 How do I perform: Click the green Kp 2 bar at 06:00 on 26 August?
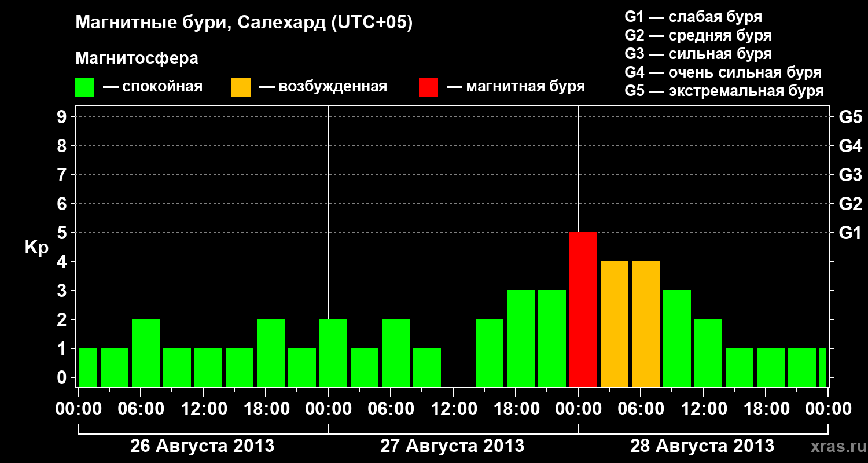[x=146, y=352]
